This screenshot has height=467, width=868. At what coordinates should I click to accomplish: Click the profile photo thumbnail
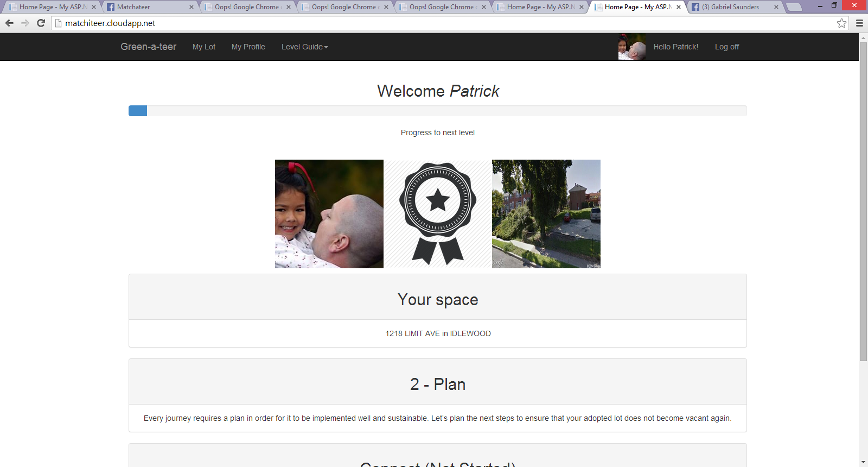329,214
